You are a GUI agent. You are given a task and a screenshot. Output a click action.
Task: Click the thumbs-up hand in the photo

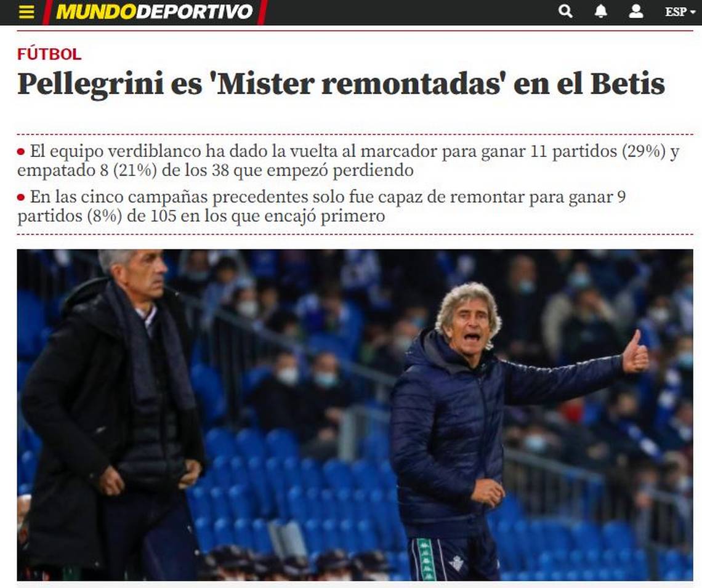coord(635,353)
